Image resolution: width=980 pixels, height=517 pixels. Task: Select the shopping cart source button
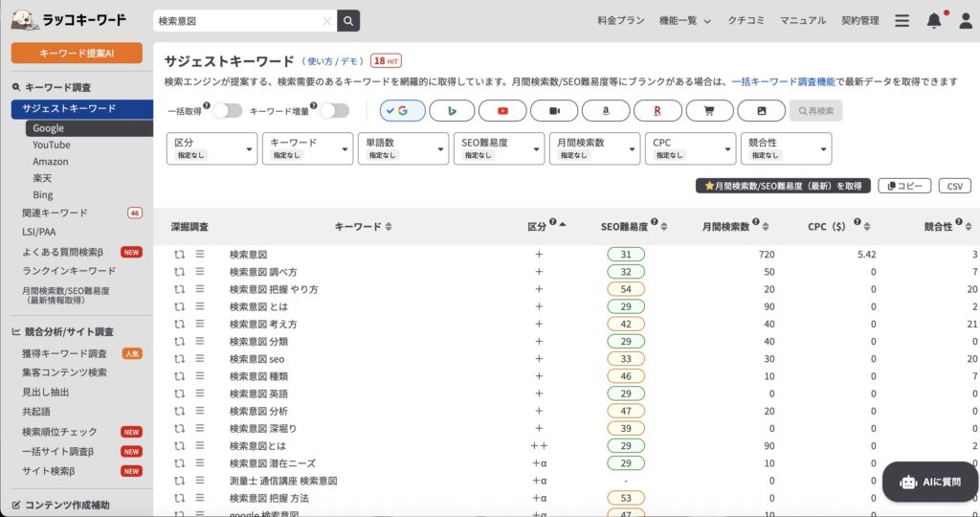pyautogui.click(x=709, y=111)
